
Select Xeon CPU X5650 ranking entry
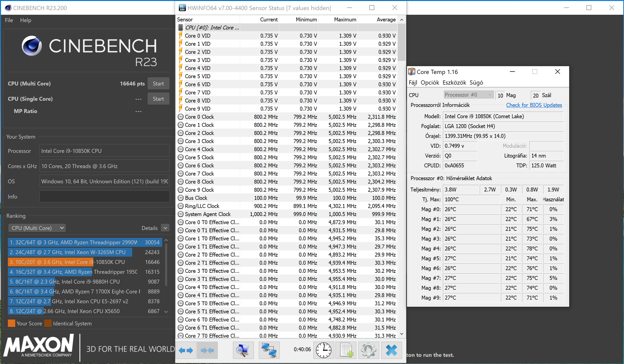(85, 311)
